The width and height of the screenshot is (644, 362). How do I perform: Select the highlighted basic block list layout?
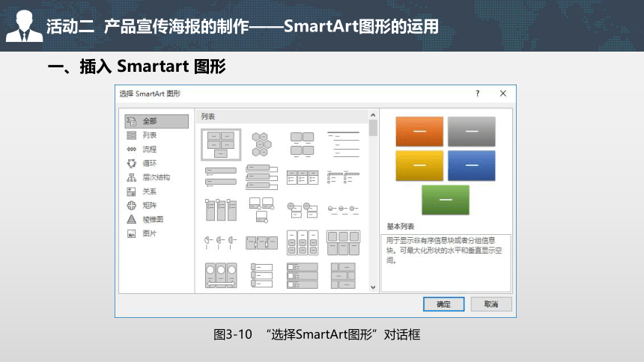[x=221, y=144]
